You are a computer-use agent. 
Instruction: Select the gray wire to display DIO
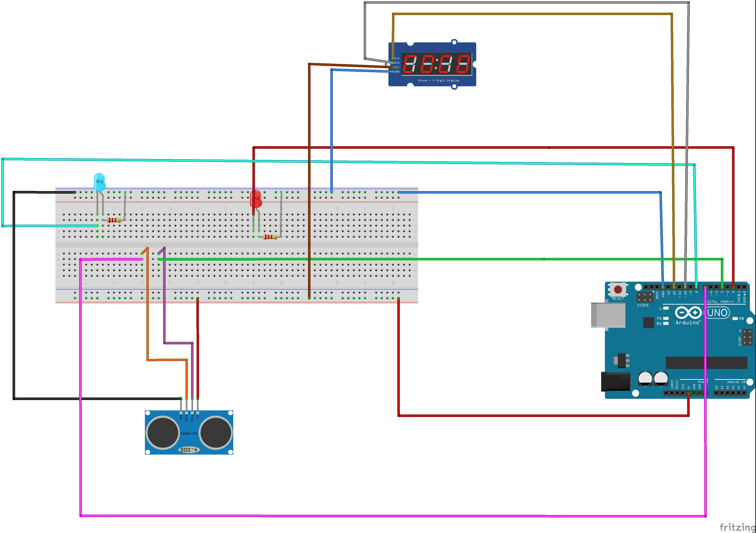click(x=527, y=3)
